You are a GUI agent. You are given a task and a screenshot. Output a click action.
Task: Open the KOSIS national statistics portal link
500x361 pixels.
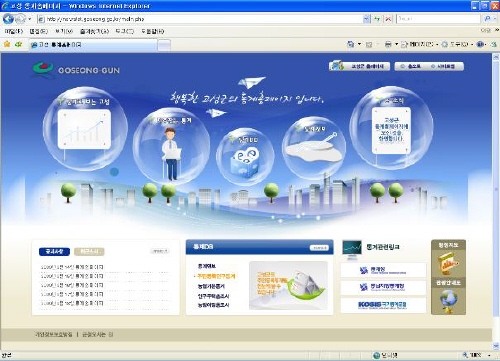point(383,305)
